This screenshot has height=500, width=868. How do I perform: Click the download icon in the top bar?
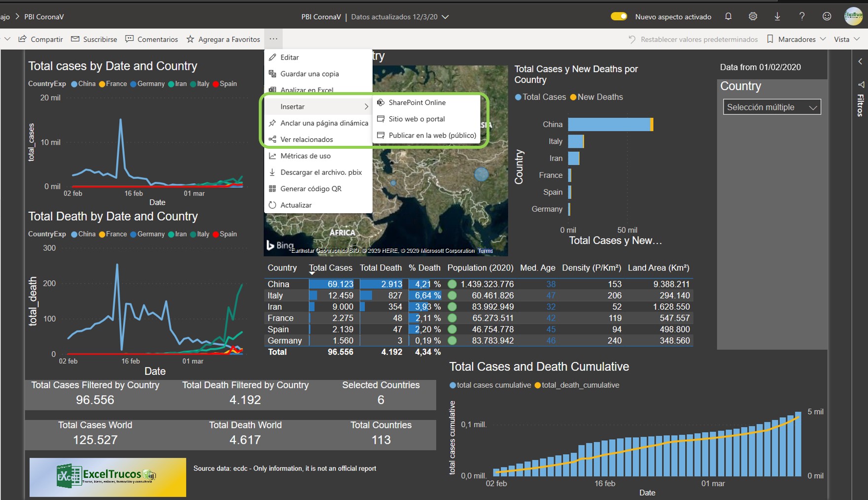point(777,16)
